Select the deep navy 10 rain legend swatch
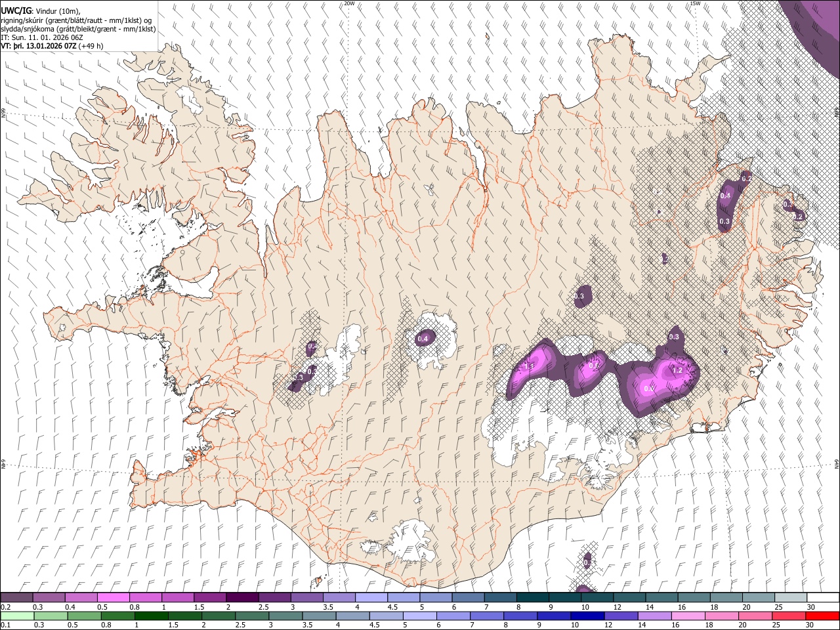The height and width of the screenshot is (630, 840). 587,616
